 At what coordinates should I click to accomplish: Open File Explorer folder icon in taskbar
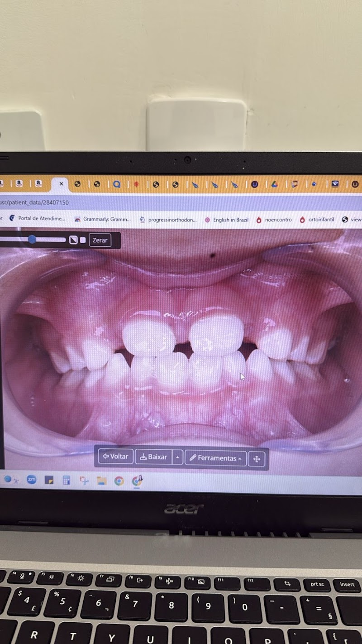pyautogui.click(x=101, y=481)
